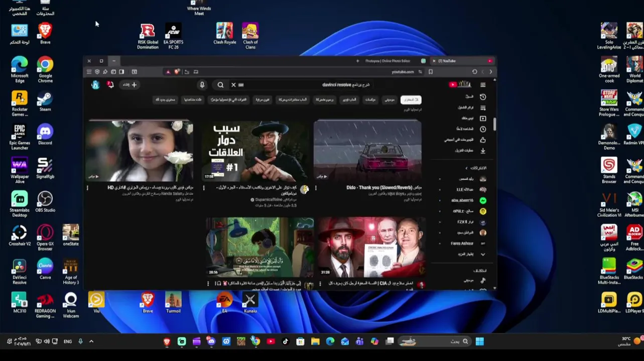Open Opera GX Browser desktop icon
This screenshot has width=644, height=361.
(x=45, y=238)
